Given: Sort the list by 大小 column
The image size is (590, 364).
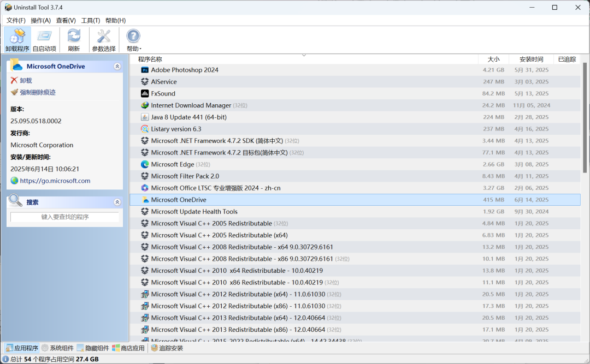Looking at the screenshot, I should click(493, 59).
